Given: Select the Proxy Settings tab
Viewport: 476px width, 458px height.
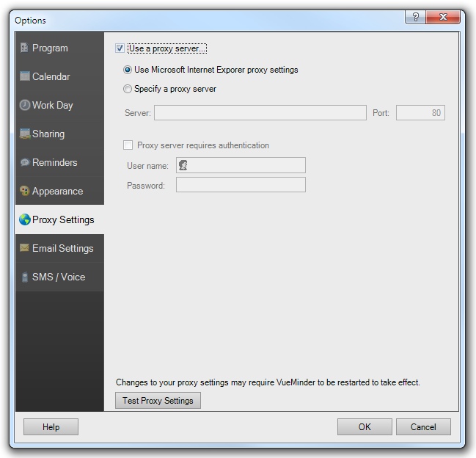Looking at the screenshot, I should tap(60, 219).
